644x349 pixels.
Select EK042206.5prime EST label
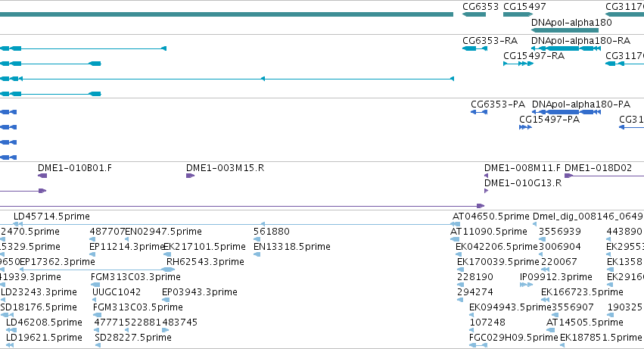(x=496, y=247)
